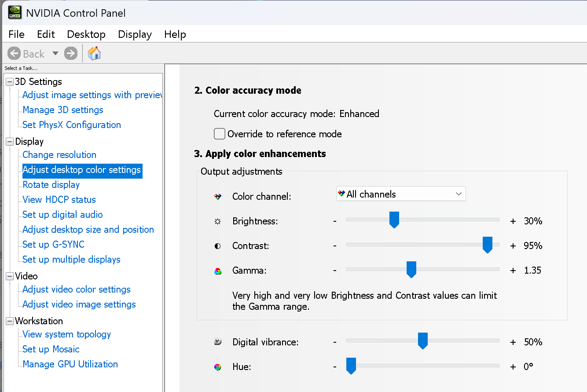Collapse the Display tree node

point(10,142)
